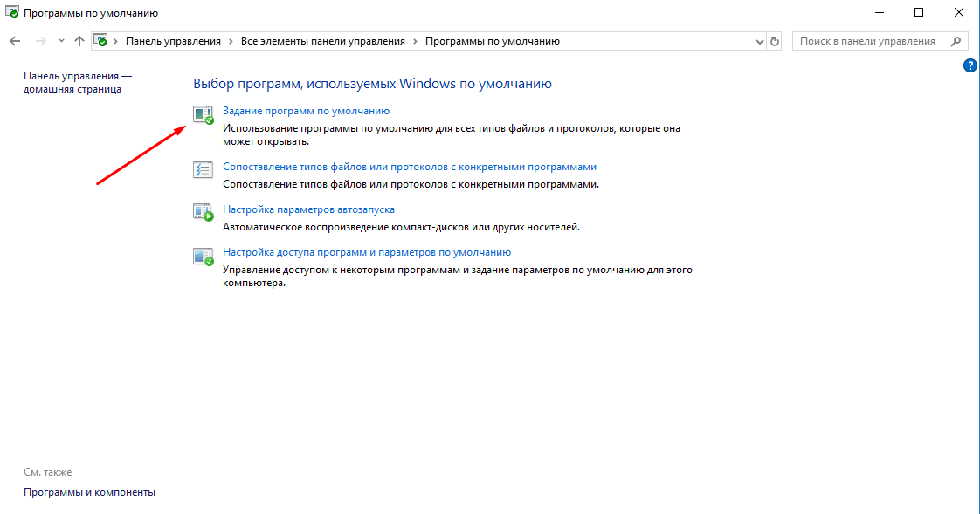The image size is (980, 514).
Task: Open Программы и компоненты link
Action: coord(89,492)
